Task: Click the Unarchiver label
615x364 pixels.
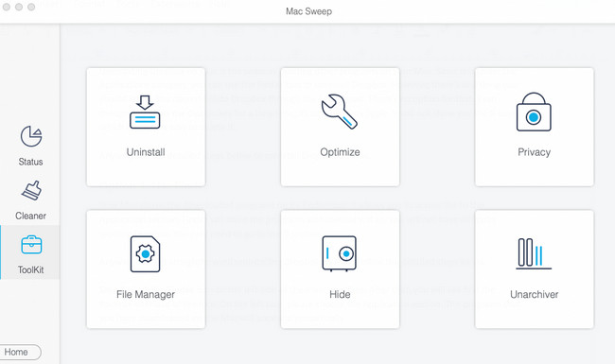Action: (535, 294)
